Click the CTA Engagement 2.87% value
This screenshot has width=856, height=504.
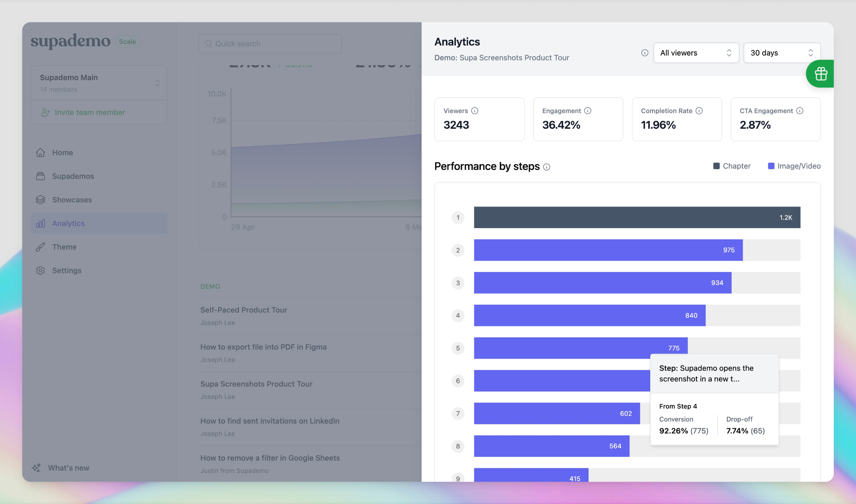point(755,125)
